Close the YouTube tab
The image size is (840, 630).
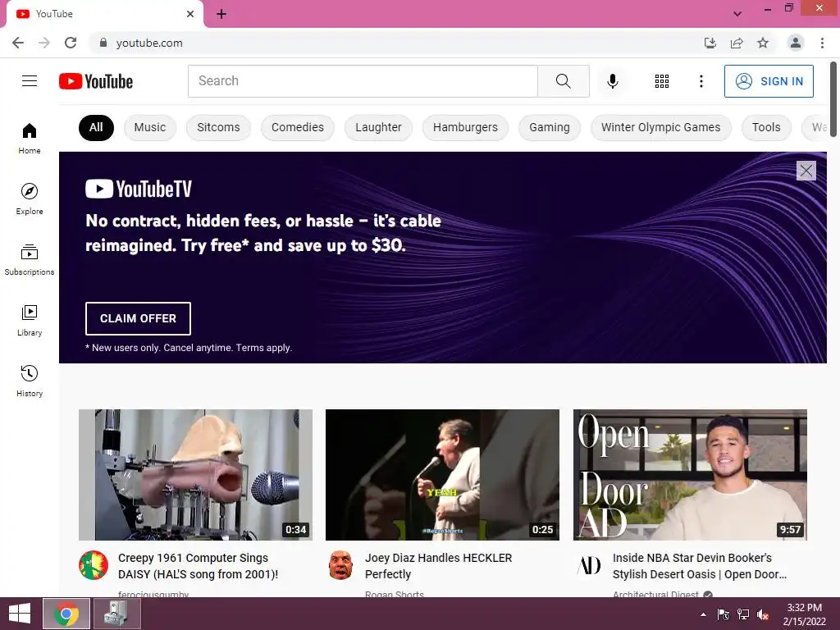click(x=190, y=14)
